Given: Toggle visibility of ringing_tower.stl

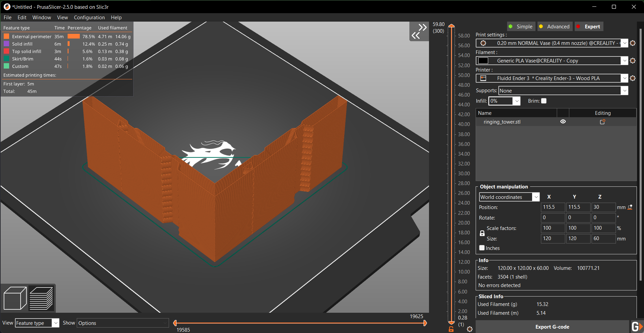Looking at the screenshot, I should [563, 122].
